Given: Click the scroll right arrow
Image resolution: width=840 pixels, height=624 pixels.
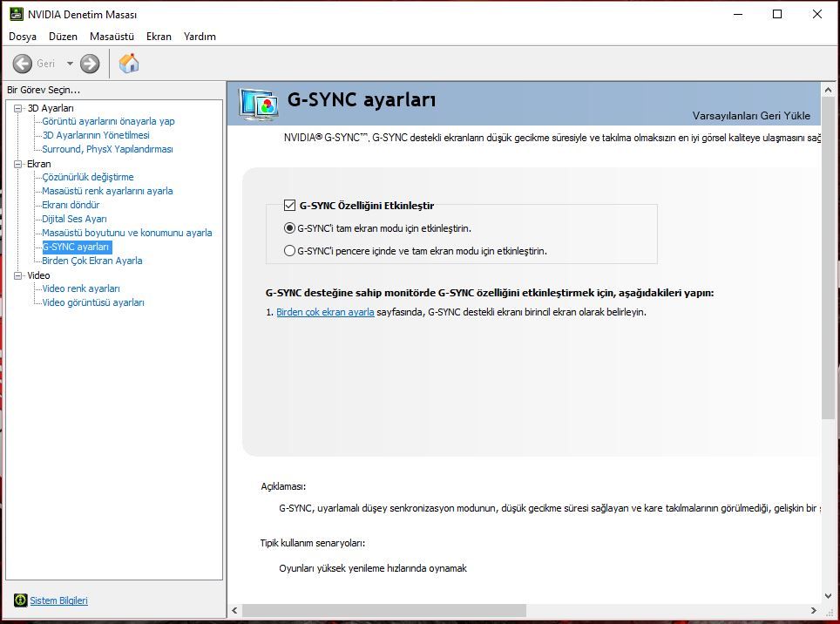Looking at the screenshot, I should pos(814,610).
